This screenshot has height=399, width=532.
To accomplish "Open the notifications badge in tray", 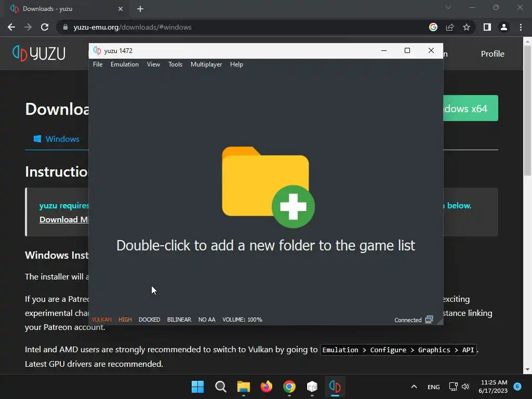I will [517, 386].
